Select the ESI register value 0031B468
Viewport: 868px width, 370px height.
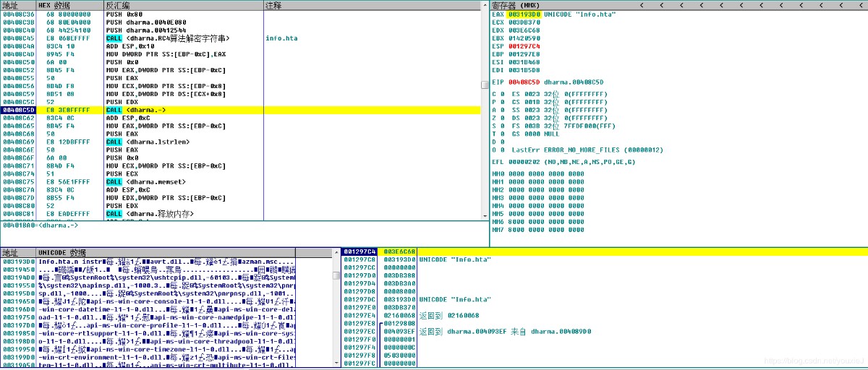pos(524,62)
